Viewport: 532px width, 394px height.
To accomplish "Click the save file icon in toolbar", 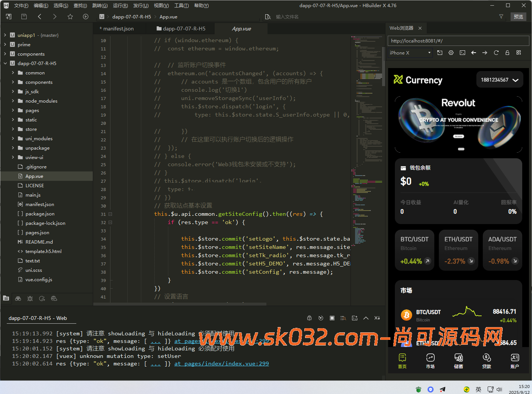I will coord(24,17).
